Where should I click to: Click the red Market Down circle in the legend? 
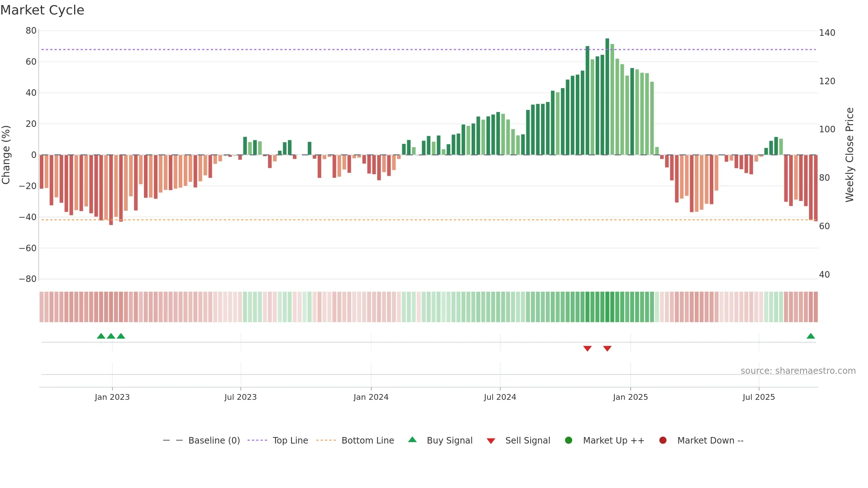(663, 440)
